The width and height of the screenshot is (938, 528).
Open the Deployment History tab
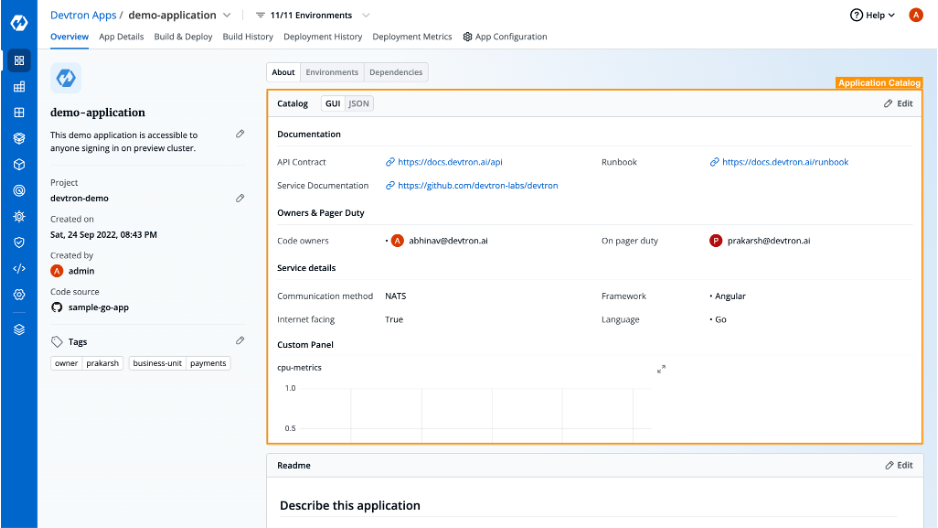click(322, 36)
